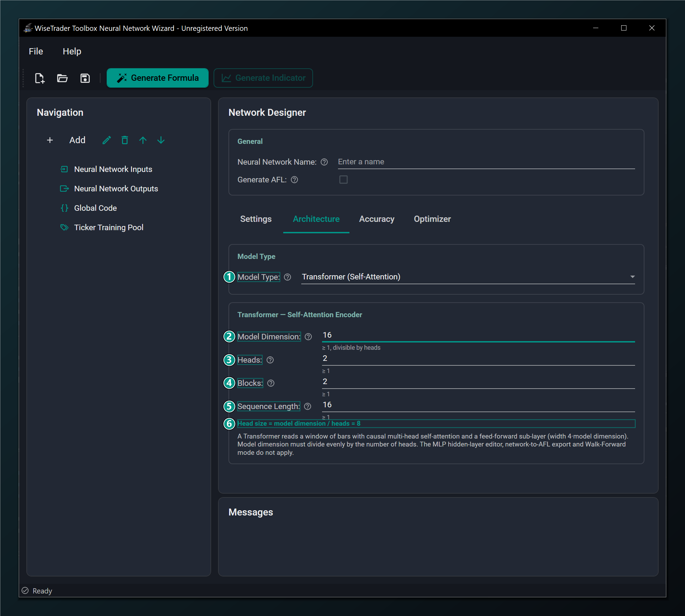Click the Neural Network Inputs icon

point(64,169)
